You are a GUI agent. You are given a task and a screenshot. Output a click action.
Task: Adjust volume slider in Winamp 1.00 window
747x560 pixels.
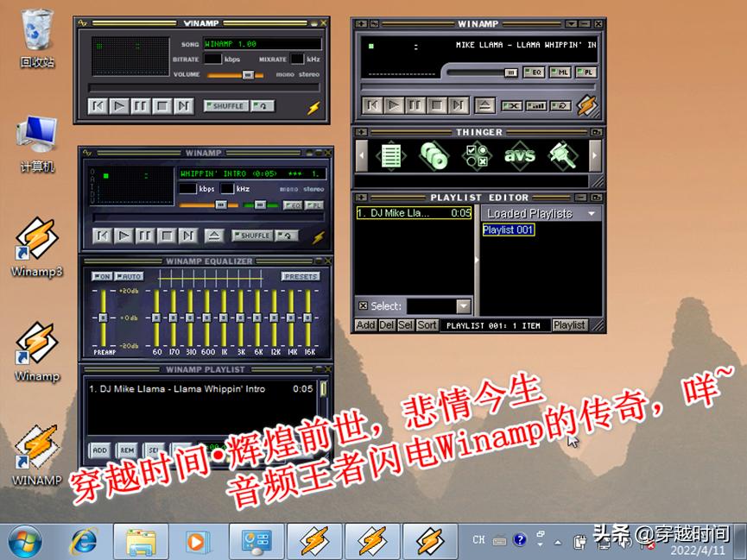248,75
